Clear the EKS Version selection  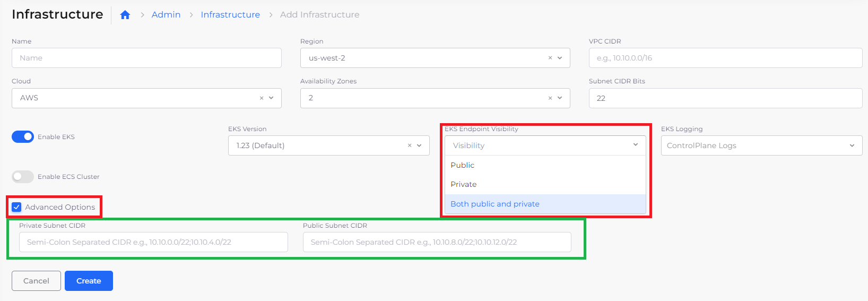(x=410, y=145)
